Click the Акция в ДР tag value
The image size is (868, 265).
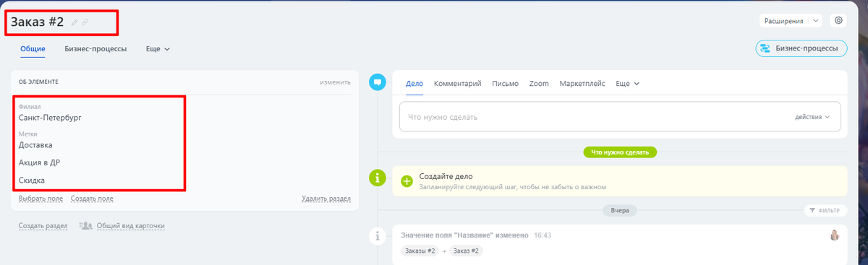point(39,162)
